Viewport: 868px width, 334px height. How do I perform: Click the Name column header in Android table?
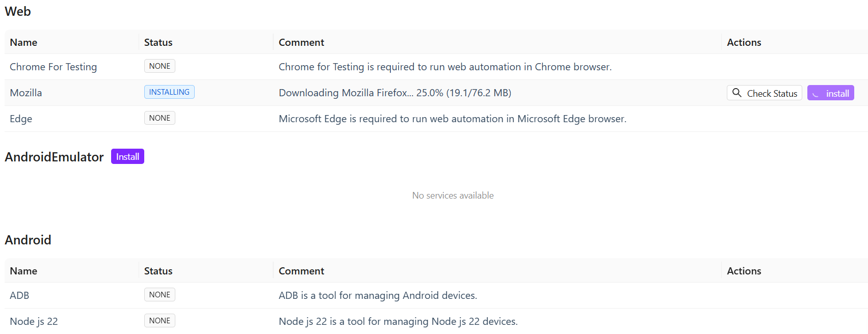[23, 271]
